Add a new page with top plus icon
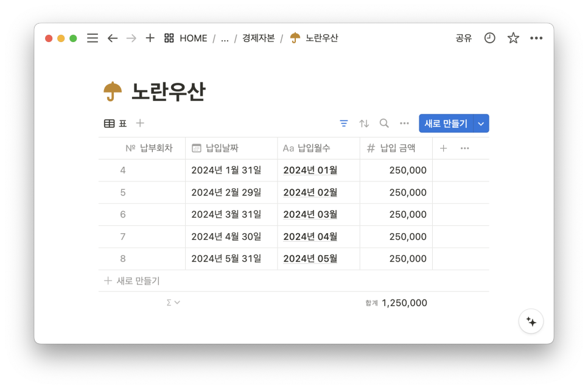This screenshot has width=588, height=389. (150, 38)
